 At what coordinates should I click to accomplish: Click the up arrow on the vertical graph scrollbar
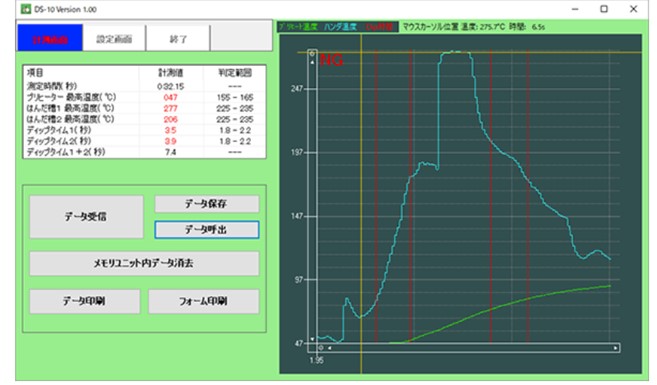tap(312, 62)
